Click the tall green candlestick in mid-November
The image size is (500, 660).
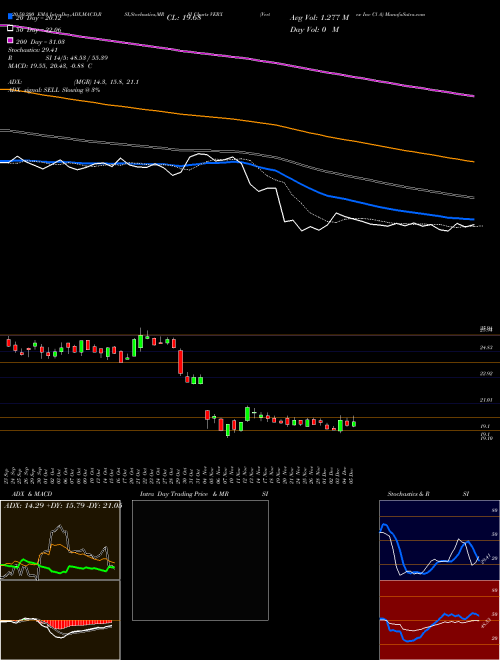pyautogui.click(x=247, y=413)
